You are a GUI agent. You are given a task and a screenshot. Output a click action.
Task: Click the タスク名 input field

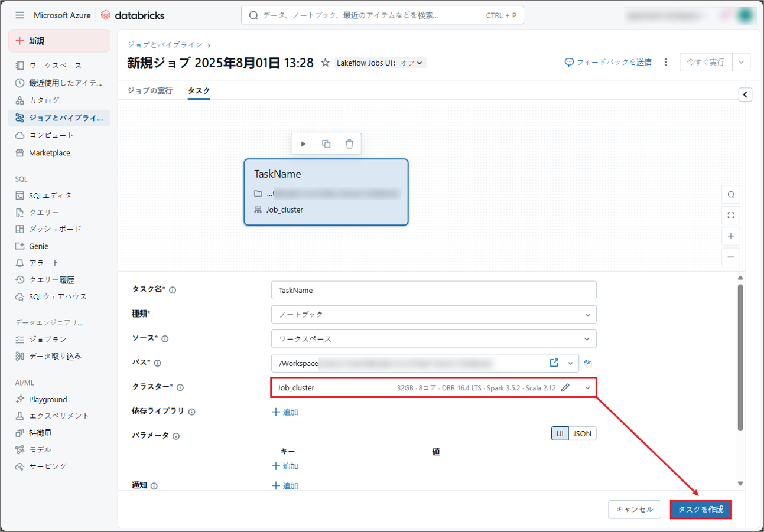coord(434,291)
